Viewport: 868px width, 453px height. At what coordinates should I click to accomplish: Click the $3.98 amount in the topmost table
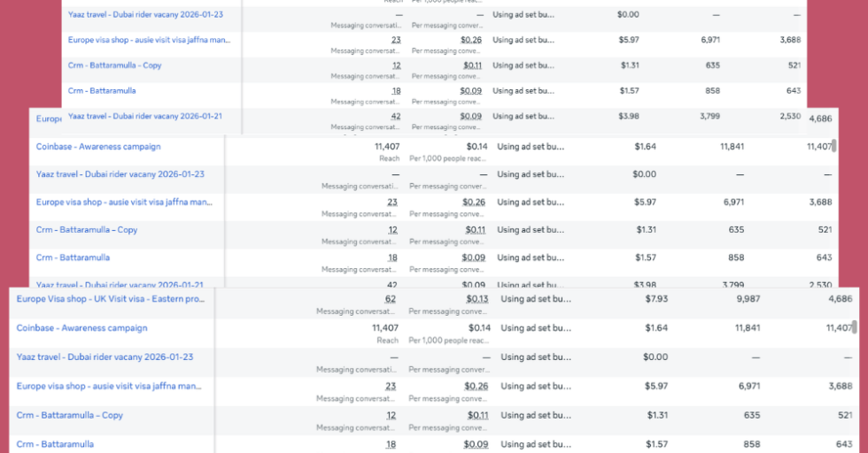(x=628, y=116)
